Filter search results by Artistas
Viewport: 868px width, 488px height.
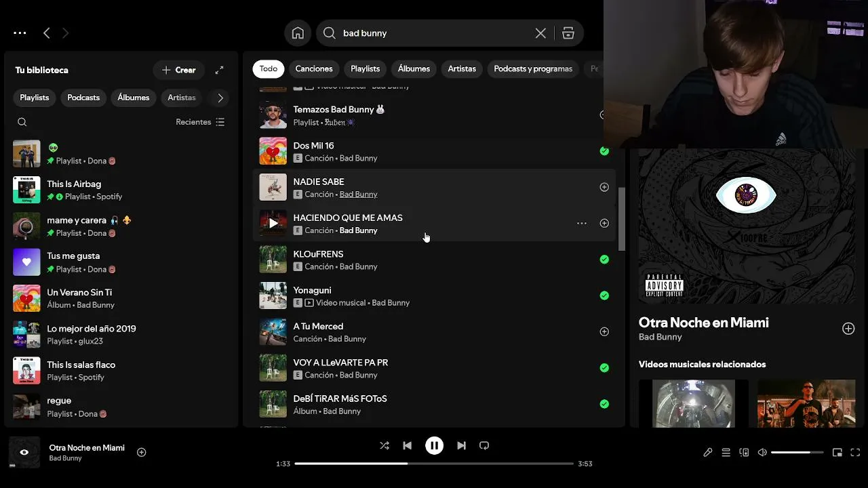pyautogui.click(x=462, y=68)
